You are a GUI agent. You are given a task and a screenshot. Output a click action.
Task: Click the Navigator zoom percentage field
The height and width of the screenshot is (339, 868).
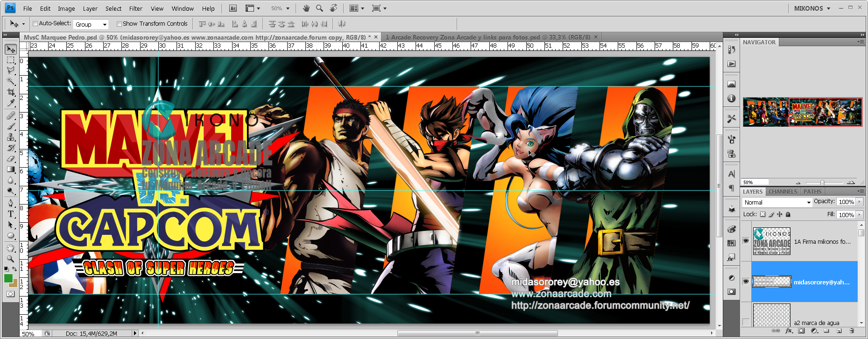(x=755, y=183)
